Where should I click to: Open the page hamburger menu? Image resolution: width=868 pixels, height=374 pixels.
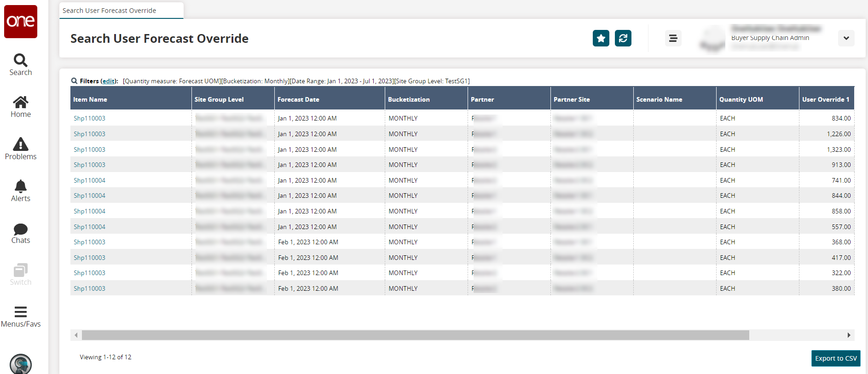[672, 38]
